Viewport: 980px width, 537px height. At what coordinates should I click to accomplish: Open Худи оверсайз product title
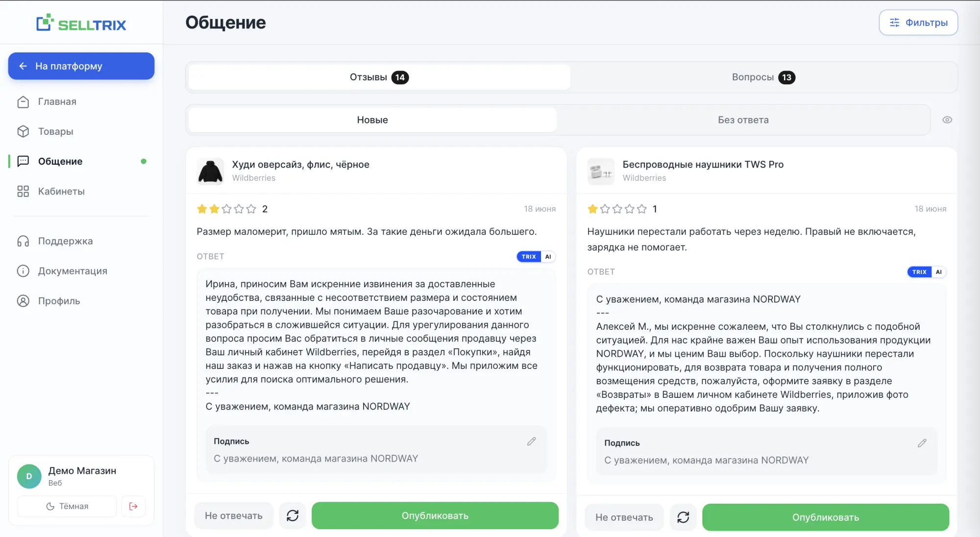(300, 165)
